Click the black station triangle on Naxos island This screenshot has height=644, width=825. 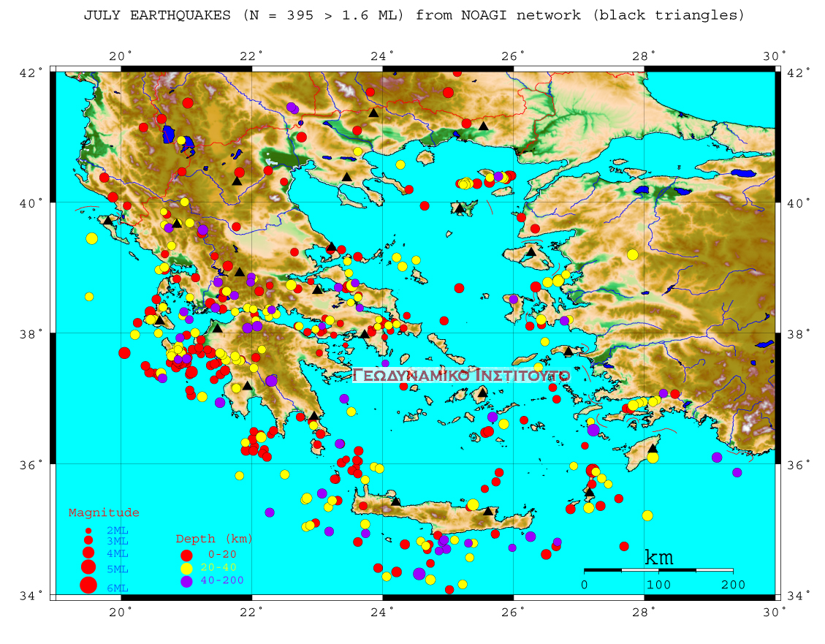pyautogui.click(x=482, y=393)
